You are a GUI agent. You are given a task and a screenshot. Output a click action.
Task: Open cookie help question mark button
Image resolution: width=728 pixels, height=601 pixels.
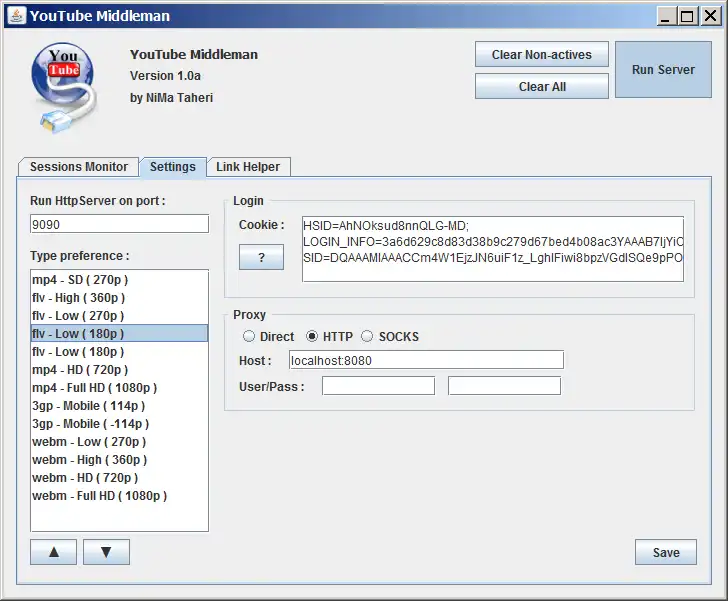pos(261,257)
